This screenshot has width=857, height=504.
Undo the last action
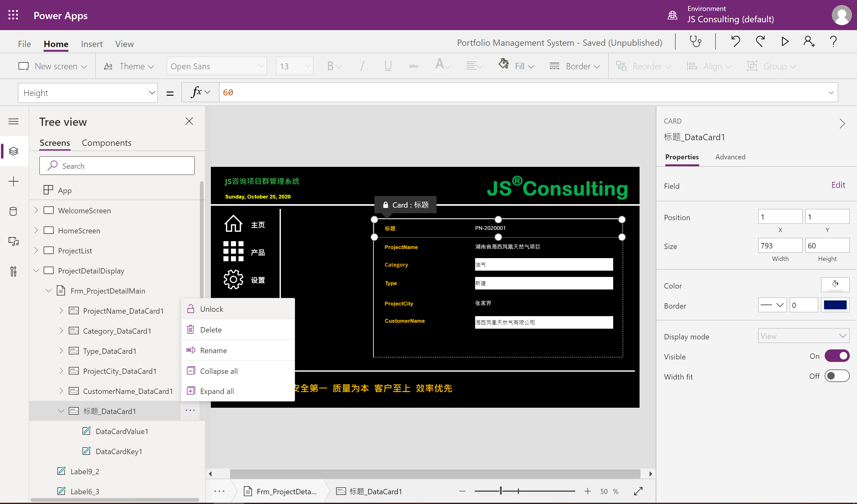coord(735,42)
